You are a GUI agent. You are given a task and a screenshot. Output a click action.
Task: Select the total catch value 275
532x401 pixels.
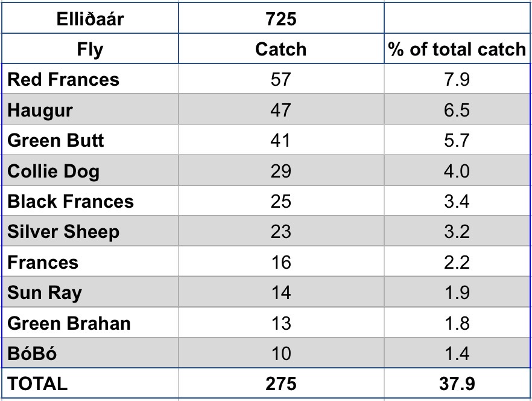[x=280, y=384]
